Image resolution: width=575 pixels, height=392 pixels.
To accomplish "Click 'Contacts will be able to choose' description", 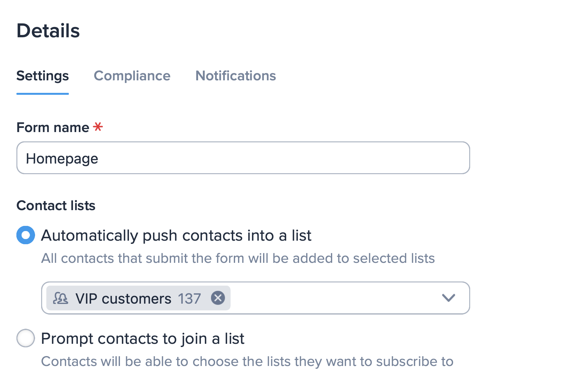I will click(x=247, y=361).
